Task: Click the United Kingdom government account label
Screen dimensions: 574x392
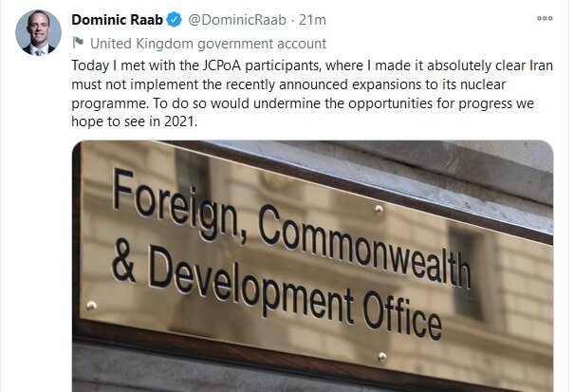Action: 207,43
